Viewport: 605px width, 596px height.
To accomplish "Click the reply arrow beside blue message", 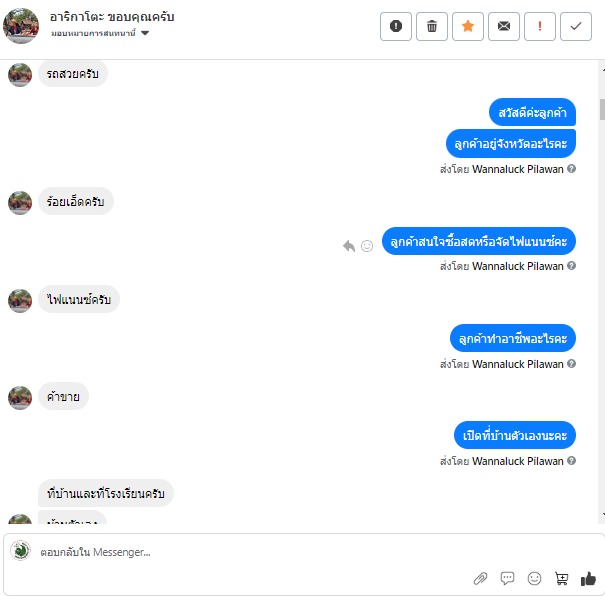I will point(349,246).
